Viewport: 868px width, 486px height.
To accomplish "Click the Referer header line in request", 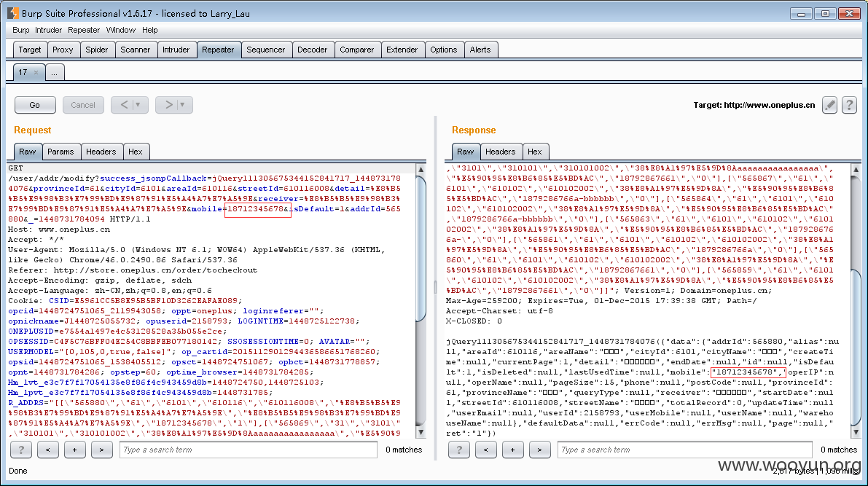I will pos(133,270).
